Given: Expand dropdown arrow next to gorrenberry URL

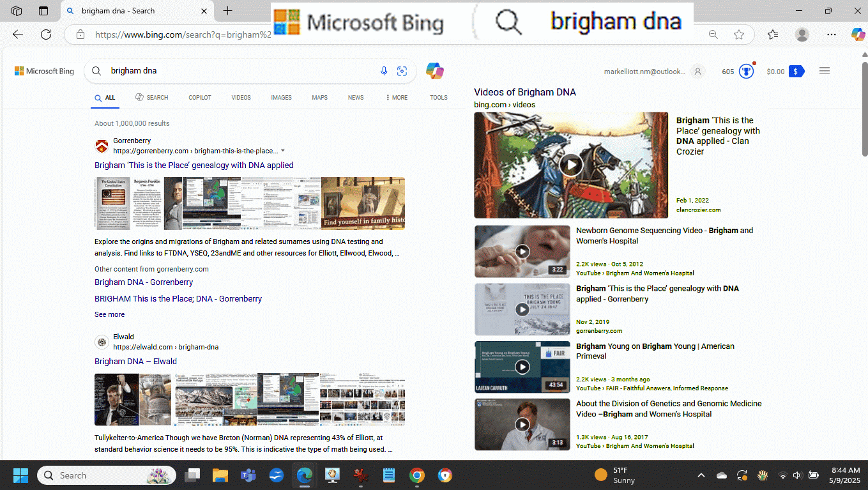Looking at the screenshot, I should tap(283, 151).
